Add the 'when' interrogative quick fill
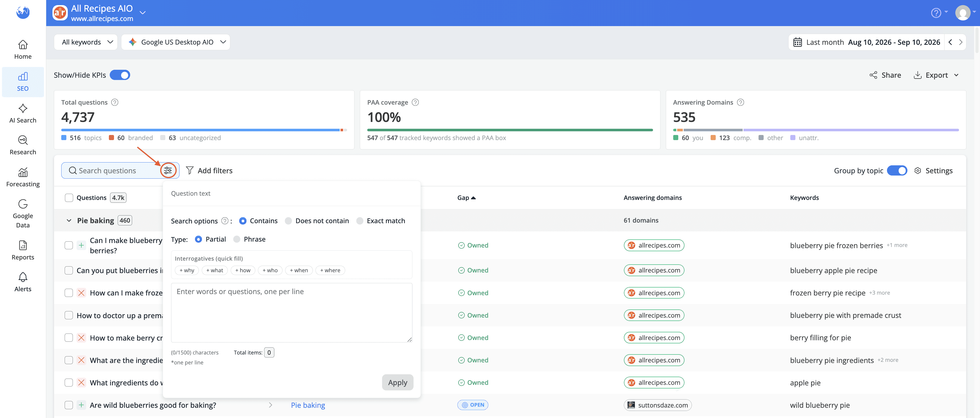Viewport: 980px width, 418px height. 299,271
